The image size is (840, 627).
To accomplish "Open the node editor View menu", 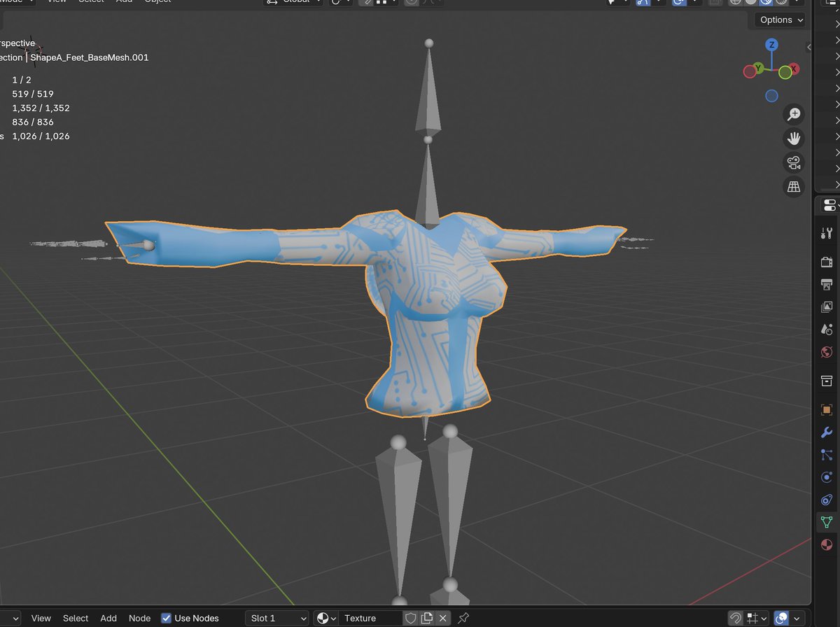I will (x=41, y=618).
